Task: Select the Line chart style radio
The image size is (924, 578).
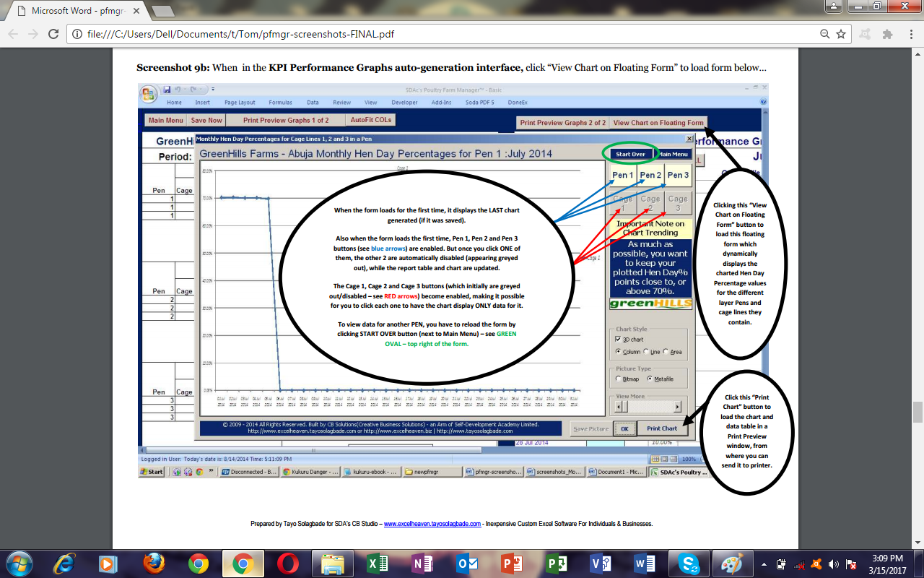Action: (645, 352)
